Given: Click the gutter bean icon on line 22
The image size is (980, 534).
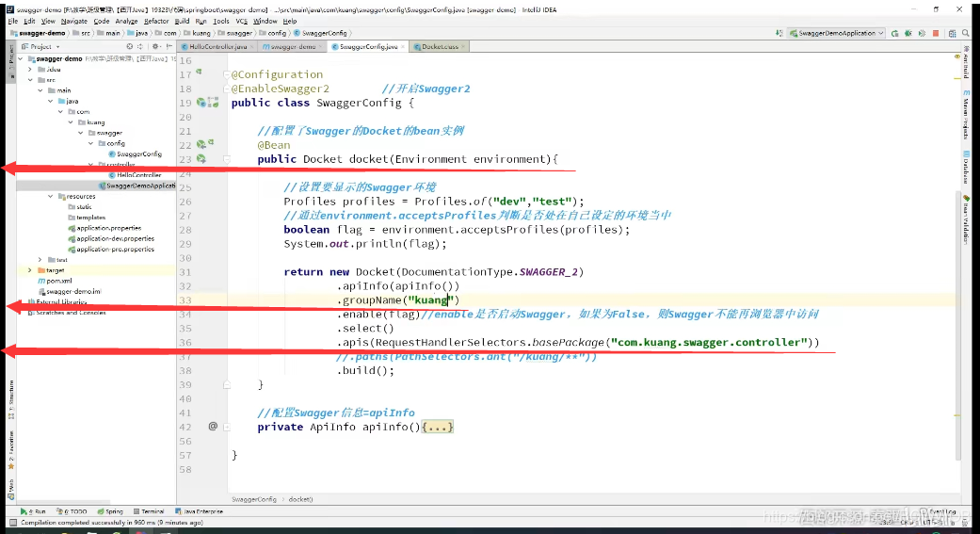Looking at the screenshot, I should tap(201, 144).
